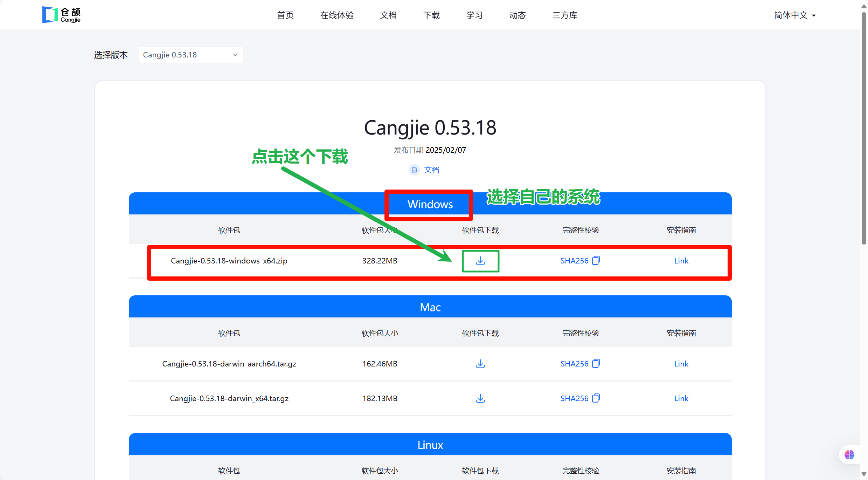Copy SHA256 for the Windows package

click(x=596, y=261)
